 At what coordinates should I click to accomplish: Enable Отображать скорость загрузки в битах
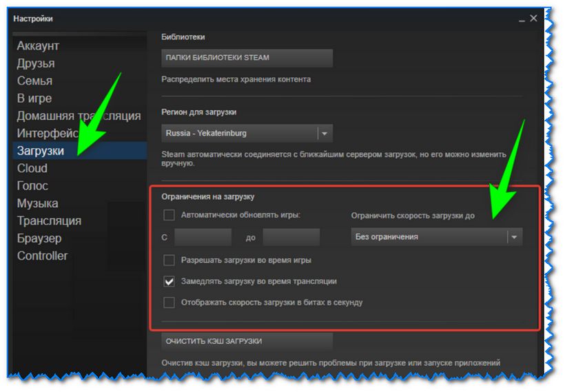click(x=169, y=302)
